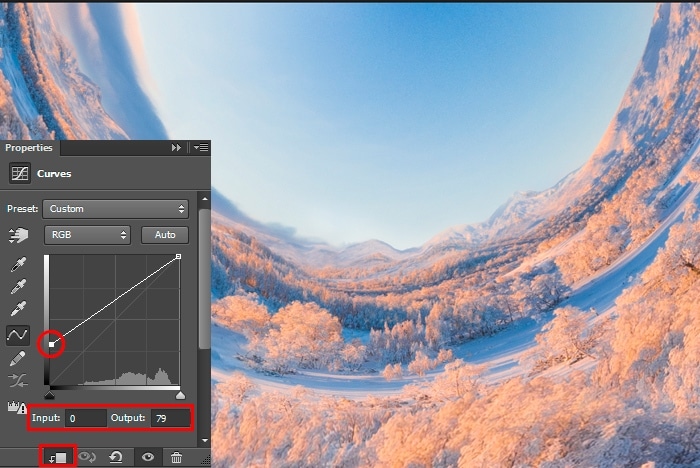Image resolution: width=700 pixels, height=468 pixels.
Task: Select the edit points curve tool
Action: point(18,334)
